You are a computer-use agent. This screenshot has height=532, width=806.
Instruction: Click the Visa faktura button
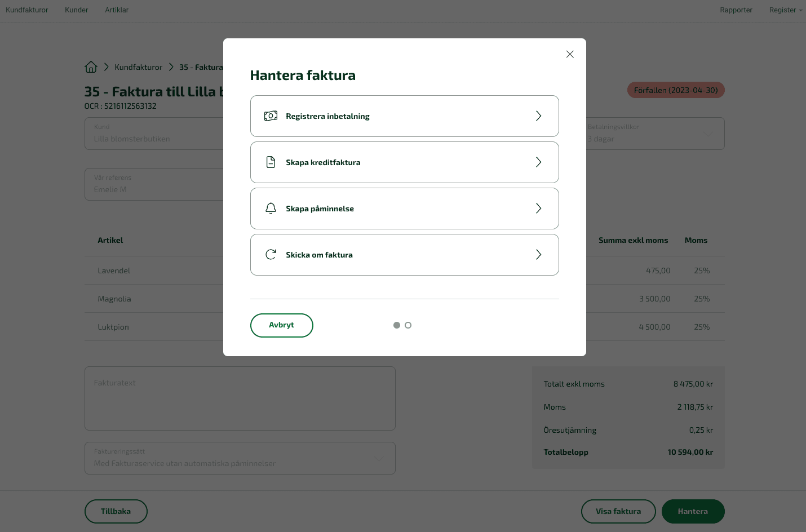pyautogui.click(x=618, y=511)
